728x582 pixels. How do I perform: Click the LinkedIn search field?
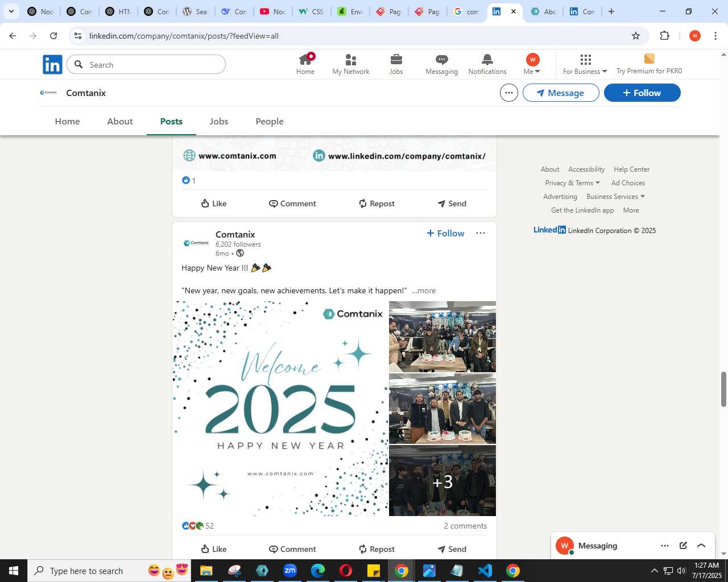pyautogui.click(x=146, y=64)
